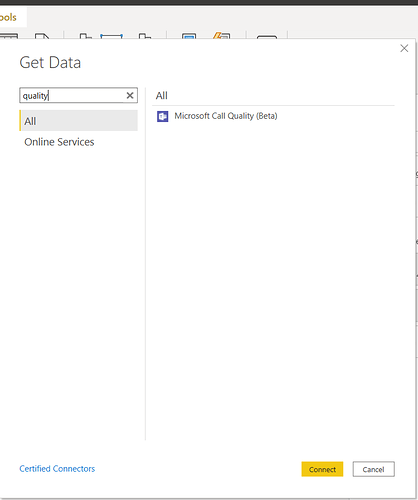Click the rounded rectangle icon in the ribbon
This screenshot has width=418, height=500.
267,37
